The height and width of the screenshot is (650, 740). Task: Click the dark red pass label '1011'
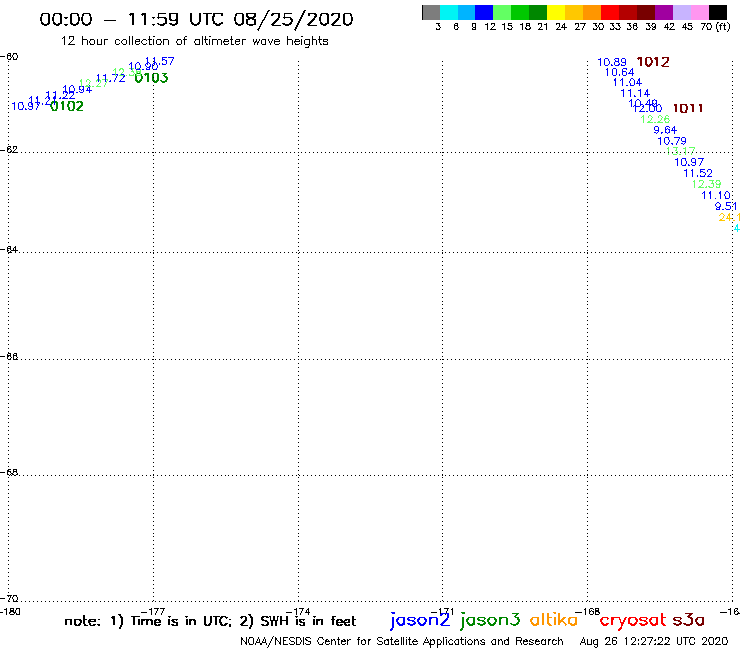[x=688, y=108]
